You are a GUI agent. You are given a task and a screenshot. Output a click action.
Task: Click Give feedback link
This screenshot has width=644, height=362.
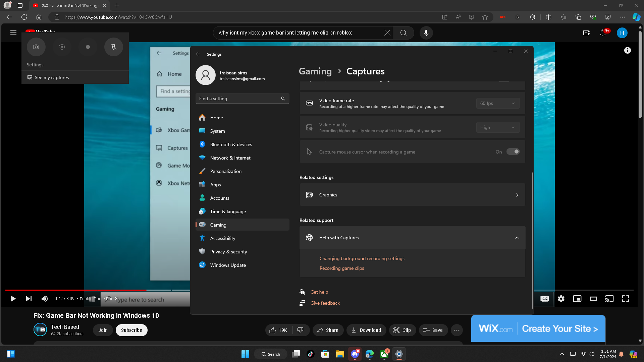click(x=325, y=303)
